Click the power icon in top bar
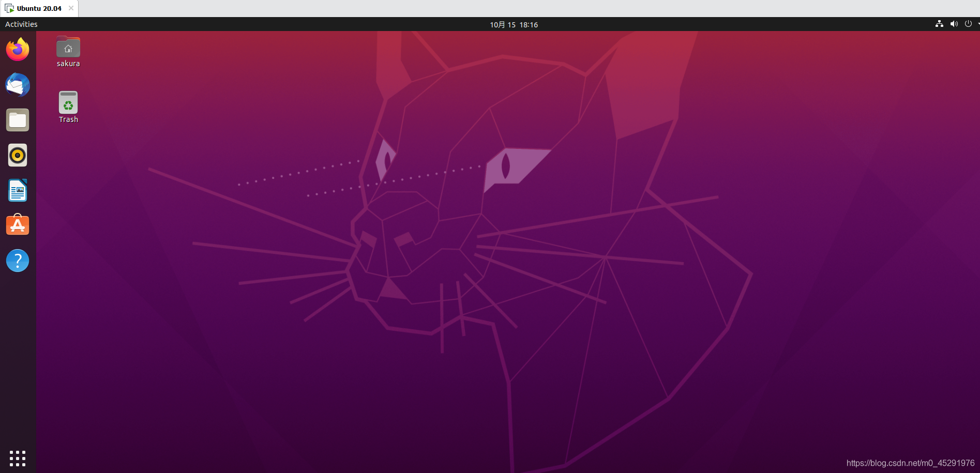 click(968, 24)
